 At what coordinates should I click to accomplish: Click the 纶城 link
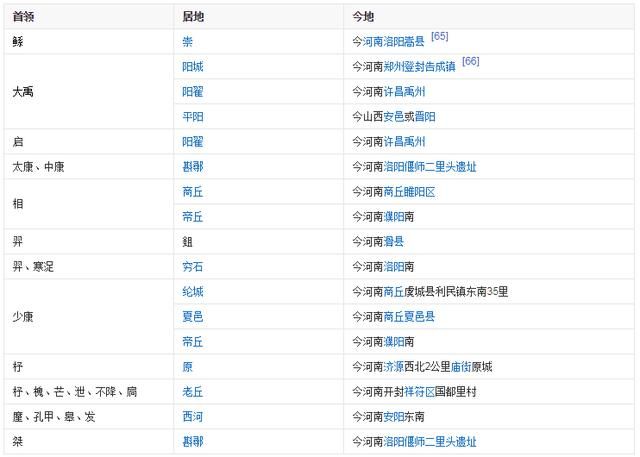(193, 292)
